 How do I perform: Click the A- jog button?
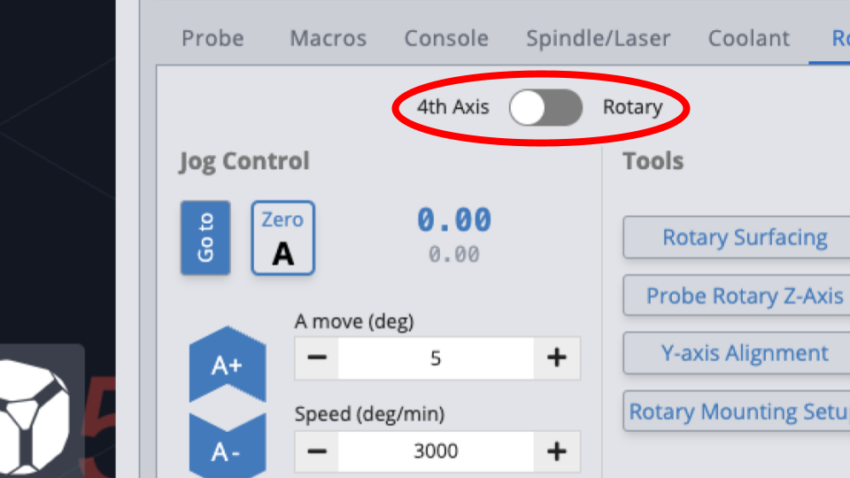click(x=227, y=447)
